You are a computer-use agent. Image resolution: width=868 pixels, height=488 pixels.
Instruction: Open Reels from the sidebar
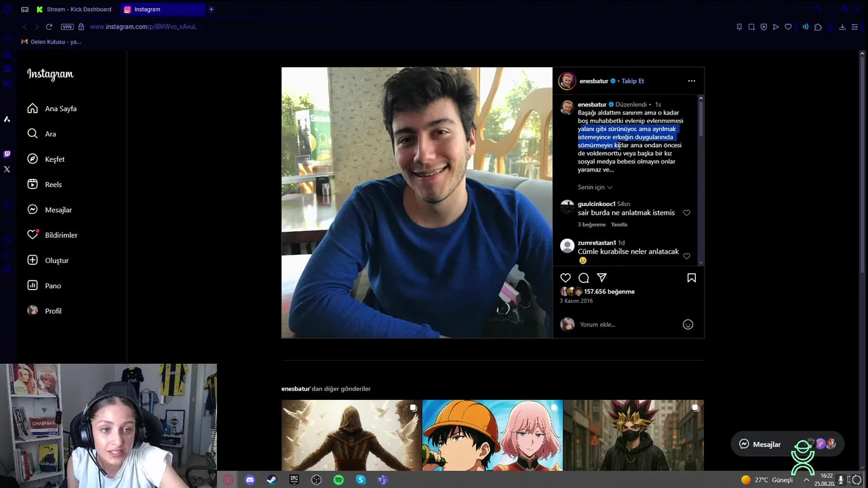44,184
